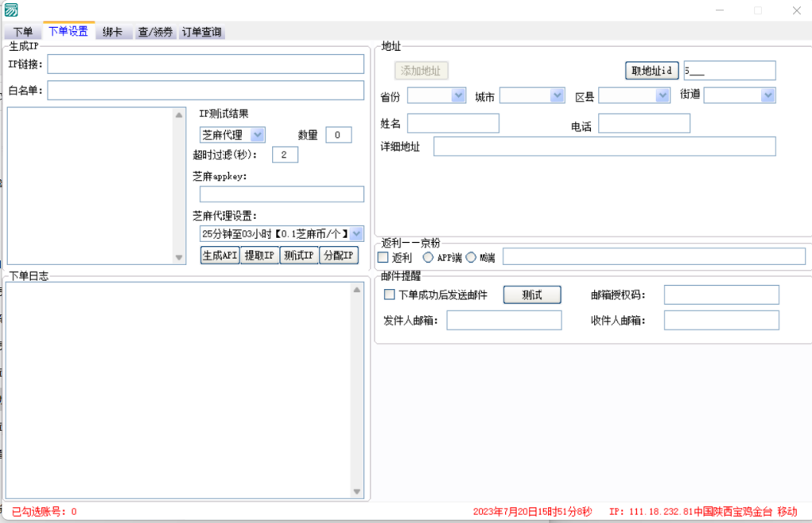Open the 订单查询 tab

point(201,32)
